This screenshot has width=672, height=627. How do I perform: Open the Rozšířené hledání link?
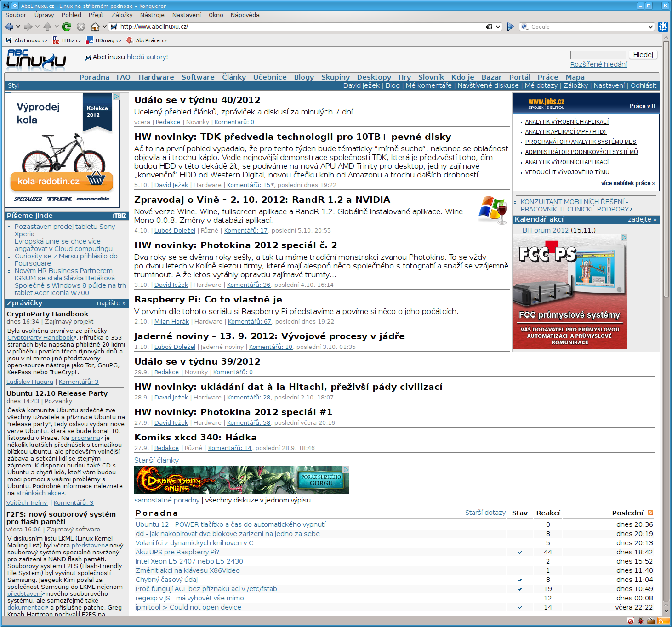click(598, 64)
